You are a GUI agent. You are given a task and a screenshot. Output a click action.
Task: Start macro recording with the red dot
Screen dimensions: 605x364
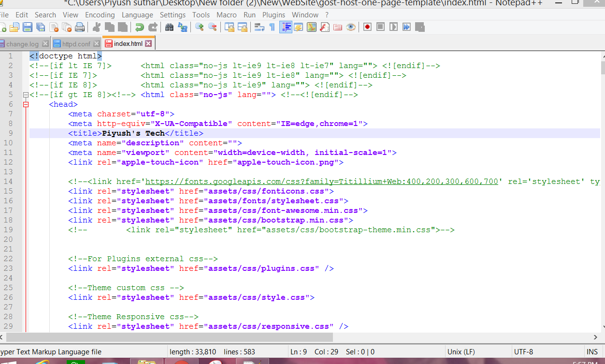pyautogui.click(x=368, y=27)
